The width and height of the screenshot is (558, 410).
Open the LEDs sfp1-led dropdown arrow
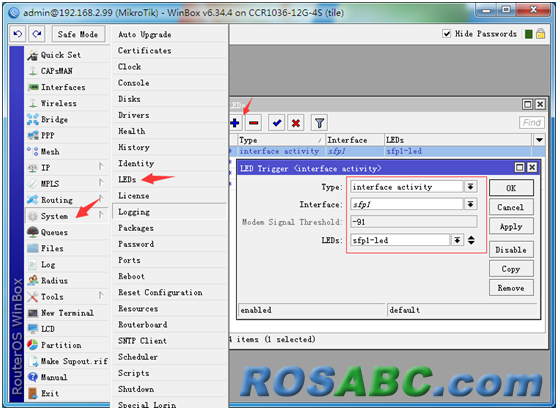(x=457, y=240)
